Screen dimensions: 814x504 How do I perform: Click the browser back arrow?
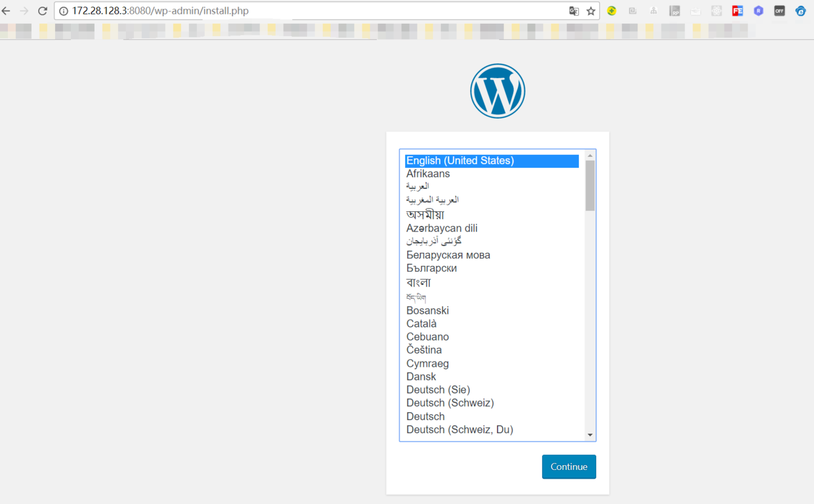7,11
